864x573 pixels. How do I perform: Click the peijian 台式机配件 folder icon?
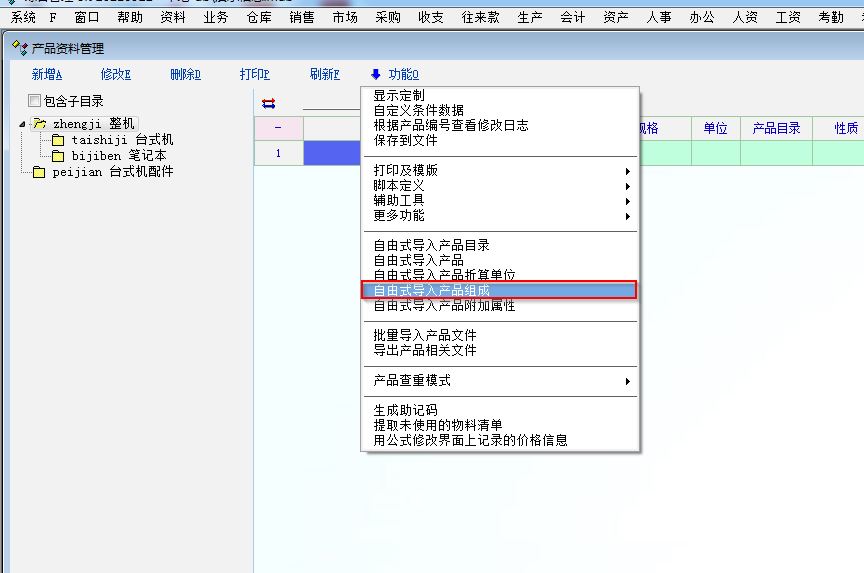click(x=39, y=172)
